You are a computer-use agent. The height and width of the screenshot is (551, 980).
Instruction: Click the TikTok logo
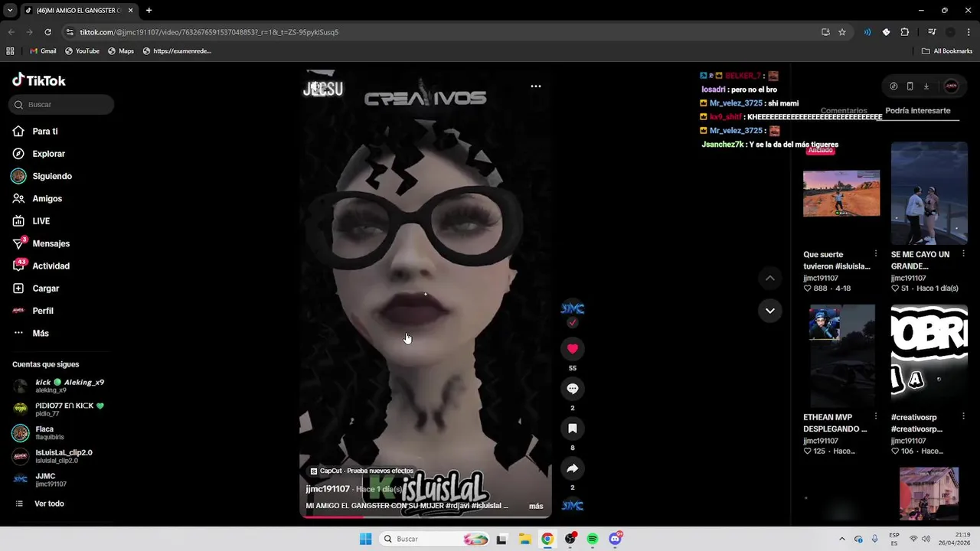point(39,80)
